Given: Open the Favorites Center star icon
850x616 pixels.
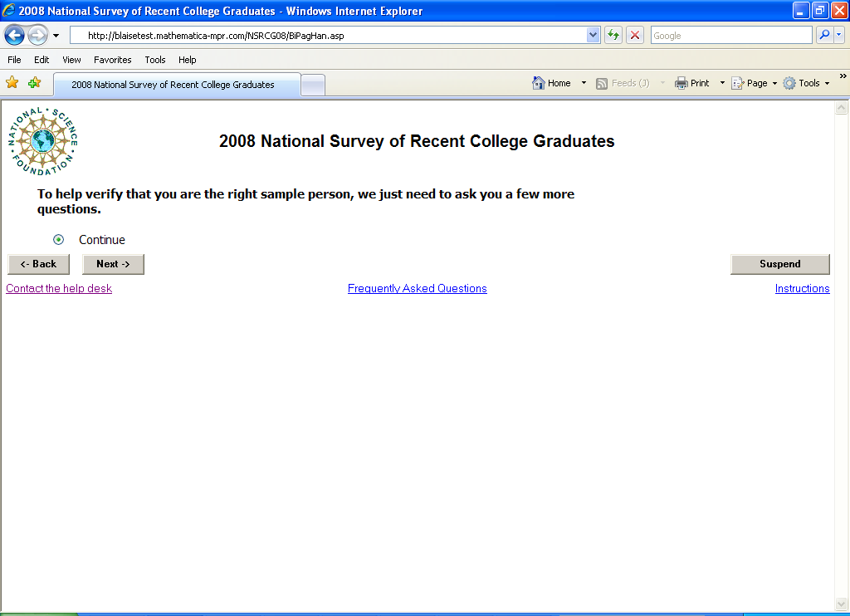Looking at the screenshot, I should click(x=12, y=82).
